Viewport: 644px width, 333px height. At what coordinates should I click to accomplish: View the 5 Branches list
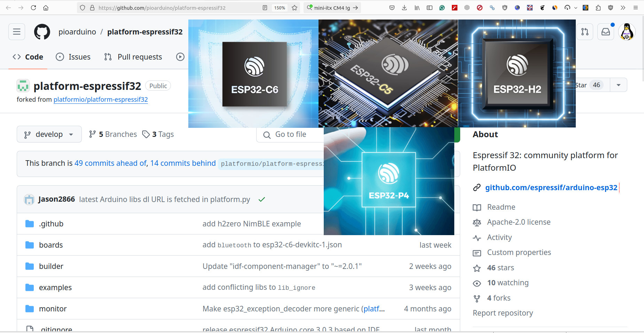tap(113, 134)
